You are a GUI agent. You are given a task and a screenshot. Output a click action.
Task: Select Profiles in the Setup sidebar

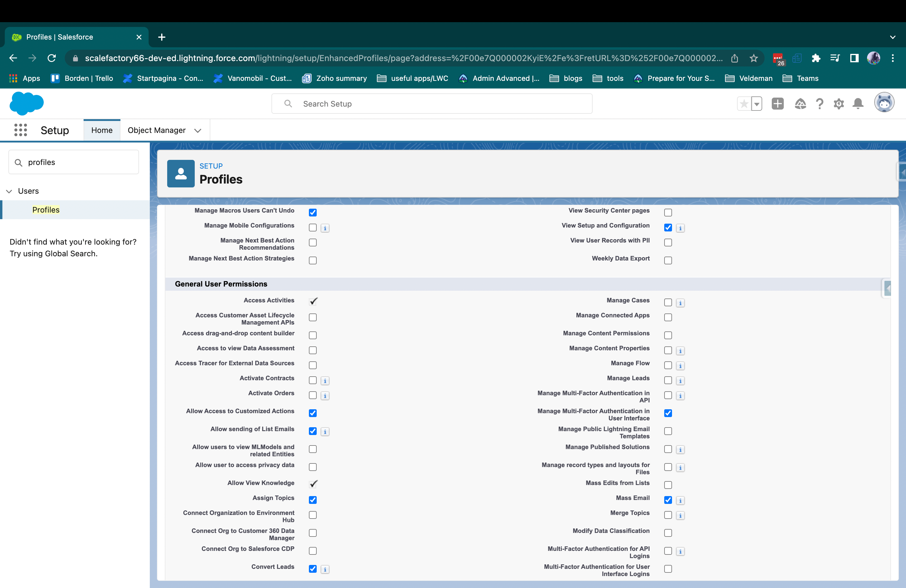click(46, 210)
